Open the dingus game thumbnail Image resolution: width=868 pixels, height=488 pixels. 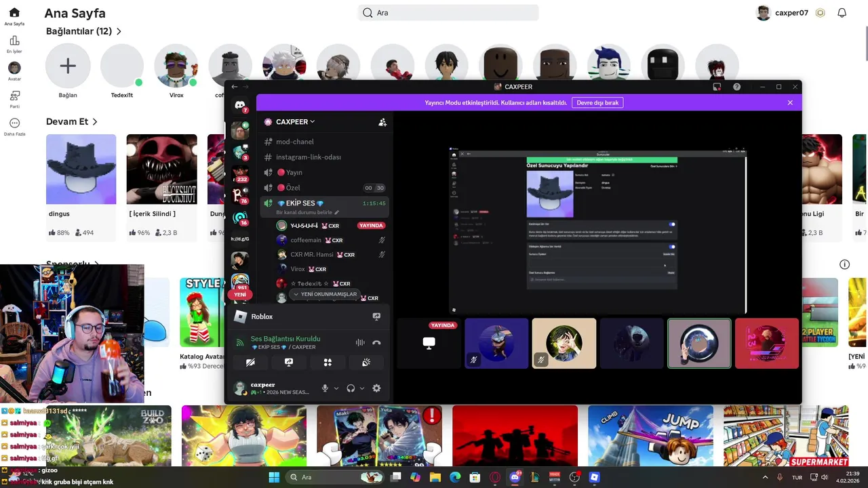81,169
